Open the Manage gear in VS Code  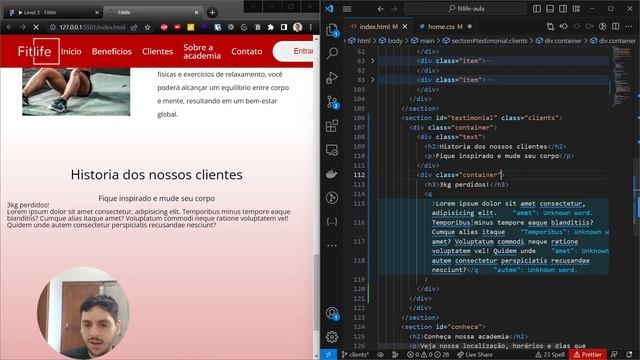point(332,337)
